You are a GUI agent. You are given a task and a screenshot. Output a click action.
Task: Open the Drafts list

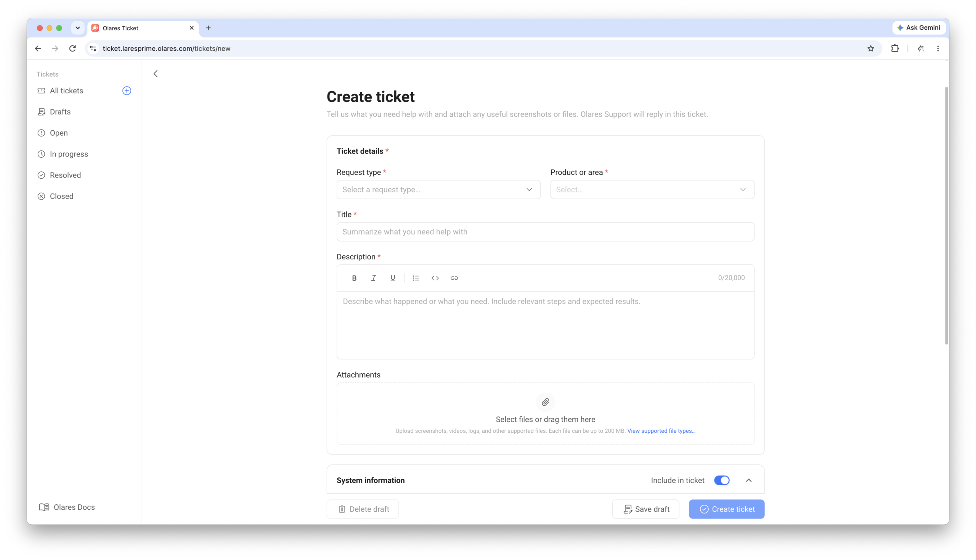coord(60,112)
